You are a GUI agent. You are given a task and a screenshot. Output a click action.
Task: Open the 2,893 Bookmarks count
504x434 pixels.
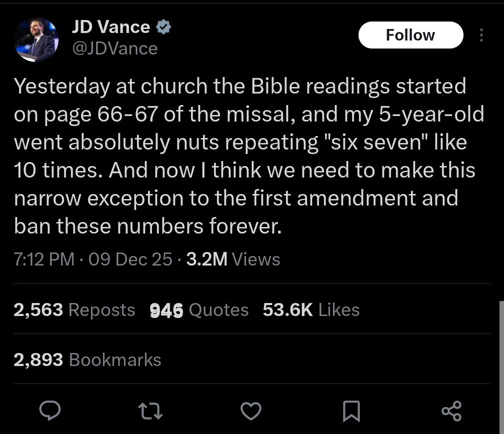[87, 359]
